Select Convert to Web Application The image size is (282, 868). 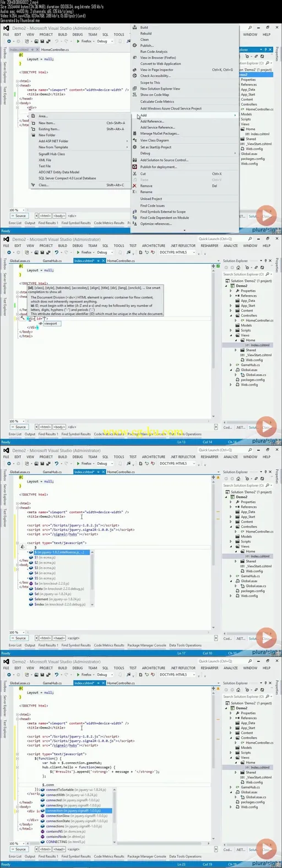pos(160,64)
